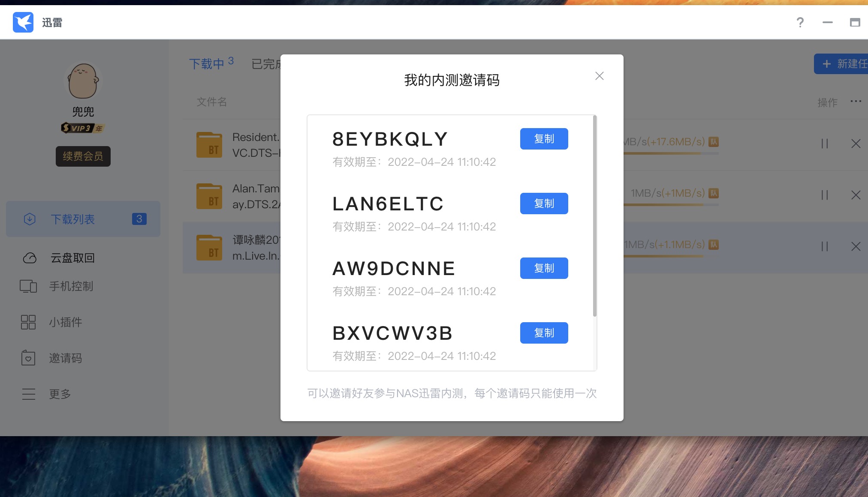The width and height of the screenshot is (868, 497).
Task: Select 手机控制 in the sidebar
Action: [x=71, y=287]
